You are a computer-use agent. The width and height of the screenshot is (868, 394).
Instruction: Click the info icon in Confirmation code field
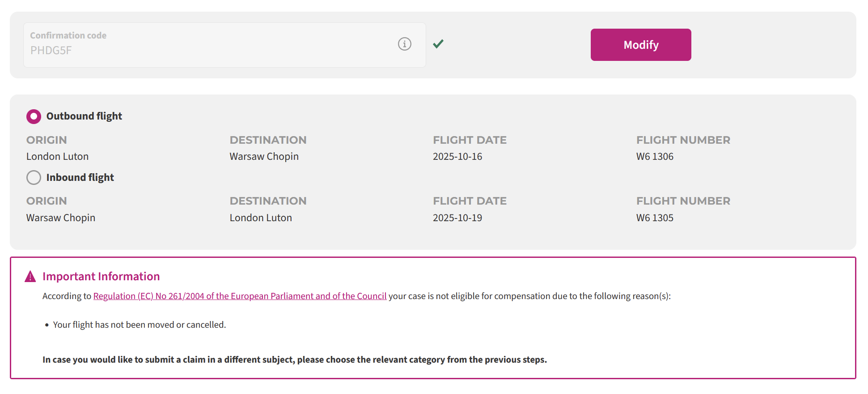pos(404,44)
